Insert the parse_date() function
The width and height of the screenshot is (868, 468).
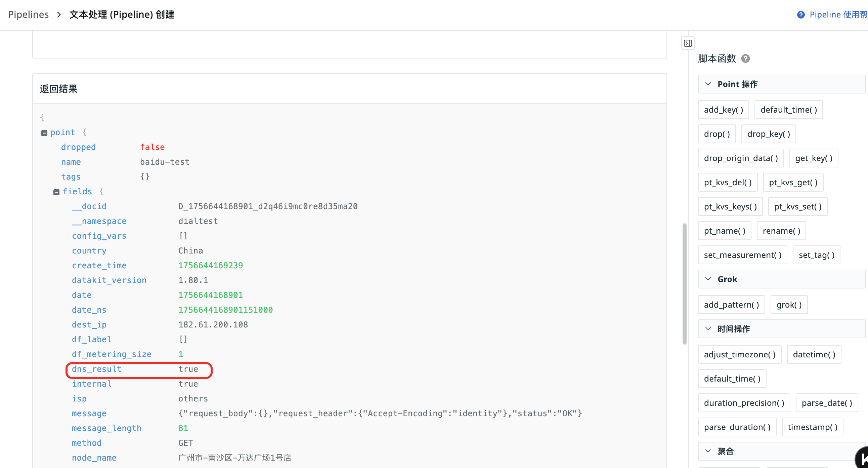(827, 403)
